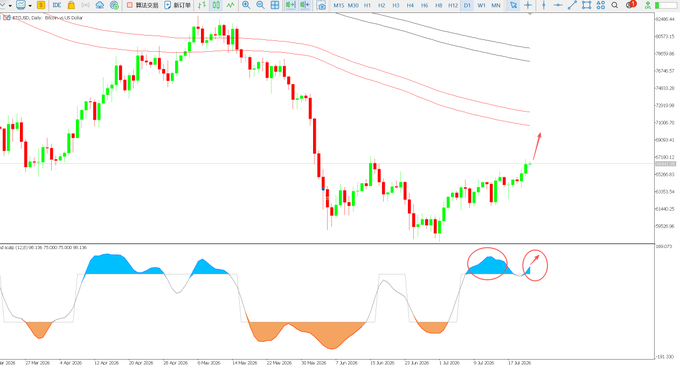Zoom out of the chart
The height and width of the screenshot is (365, 680).
point(260,5)
